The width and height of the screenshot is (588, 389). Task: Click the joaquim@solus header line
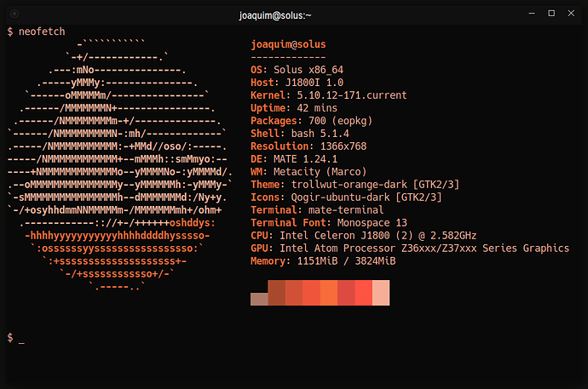click(288, 44)
